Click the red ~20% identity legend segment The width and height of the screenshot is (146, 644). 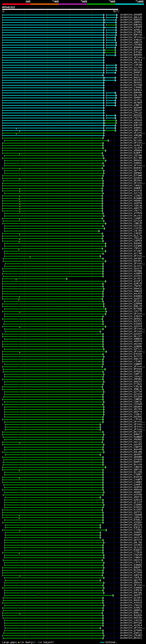(x=16, y=4)
